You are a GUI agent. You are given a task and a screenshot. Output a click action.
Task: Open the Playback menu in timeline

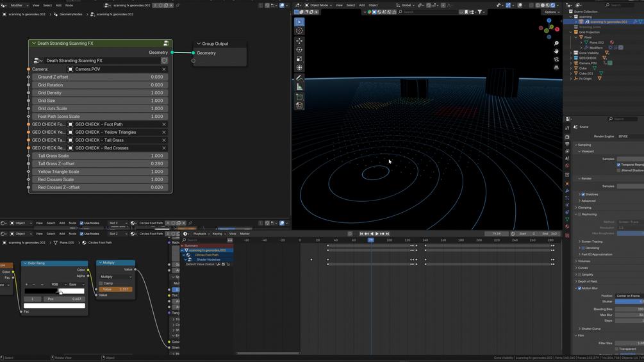[201, 234]
